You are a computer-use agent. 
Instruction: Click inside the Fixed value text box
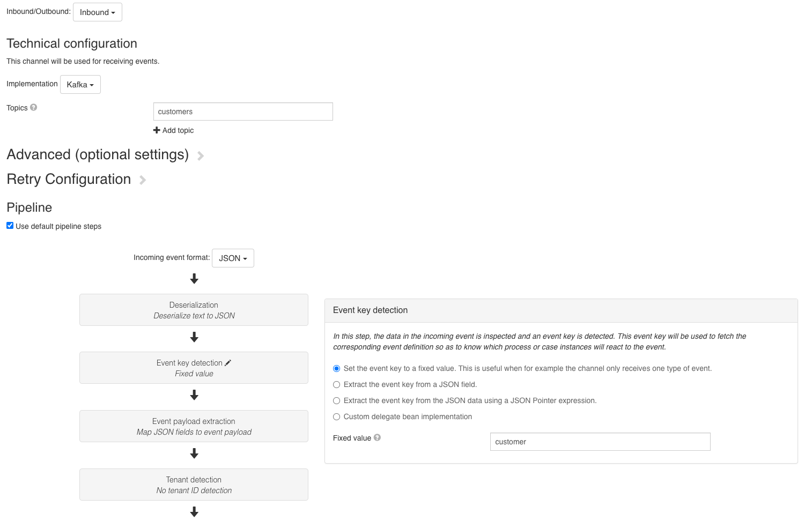click(x=600, y=441)
